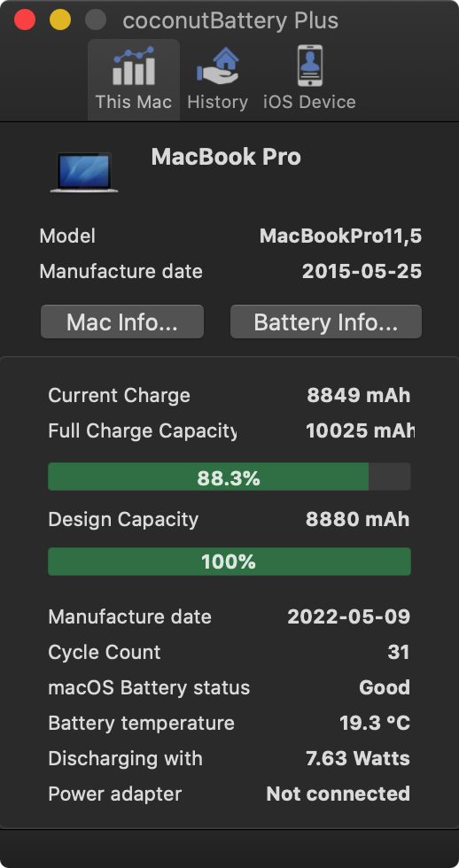Click the MacBook Pro laptop image
The width and height of the screenshot is (459, 868).
[x=84, y=172]
